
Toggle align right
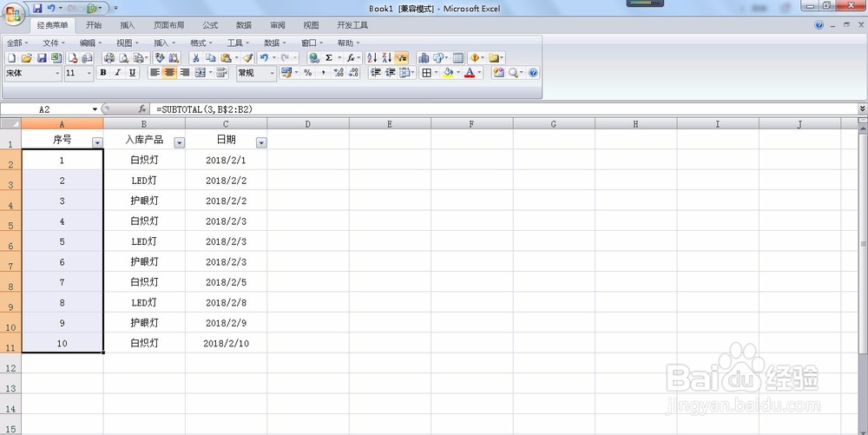pos(185,73)
